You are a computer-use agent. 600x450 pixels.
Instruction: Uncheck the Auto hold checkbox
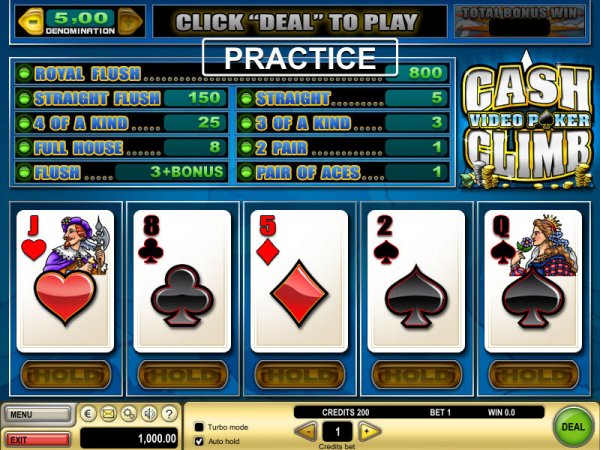[199, 441]
